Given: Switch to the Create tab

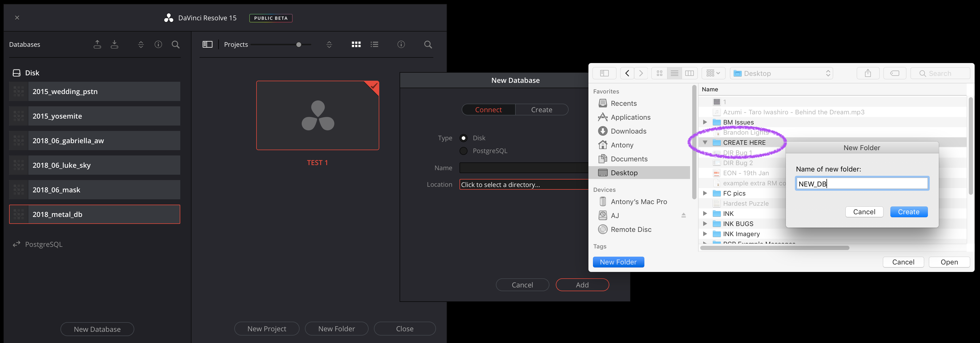Looking at the screenshot, I should (542, 110).
